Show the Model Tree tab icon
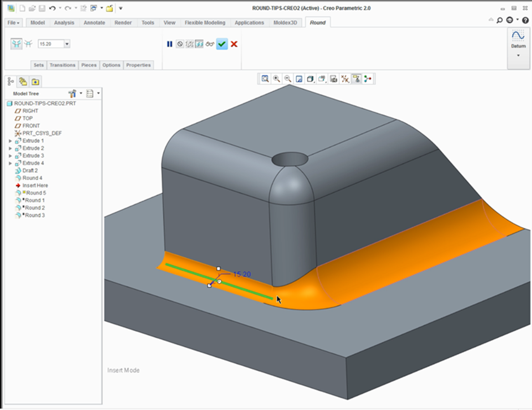The width and height of the screenshot is (532, 410). 11,82
